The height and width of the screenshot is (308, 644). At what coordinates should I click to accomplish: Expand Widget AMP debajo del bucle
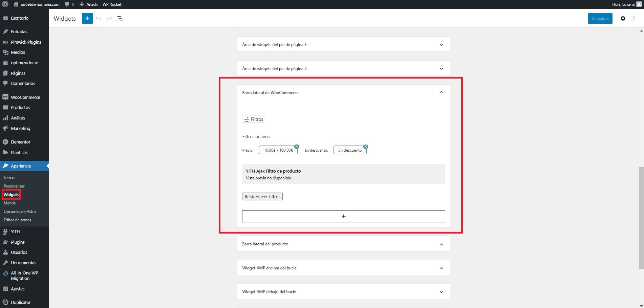click(343, 291)
